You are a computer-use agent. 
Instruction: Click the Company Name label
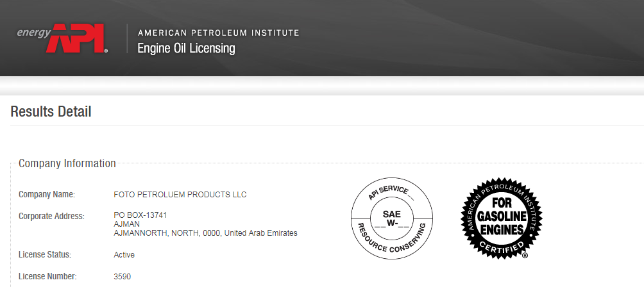[x=47, y=194]
